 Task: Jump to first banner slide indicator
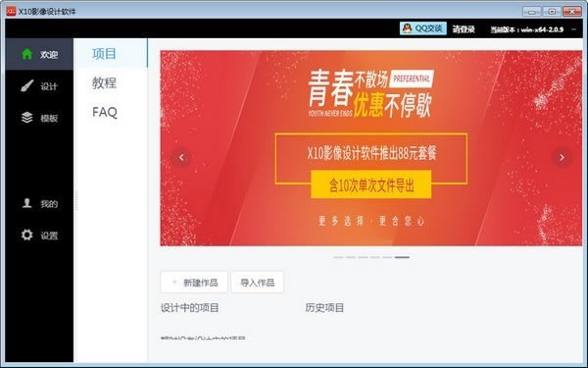tap(338, 257)
